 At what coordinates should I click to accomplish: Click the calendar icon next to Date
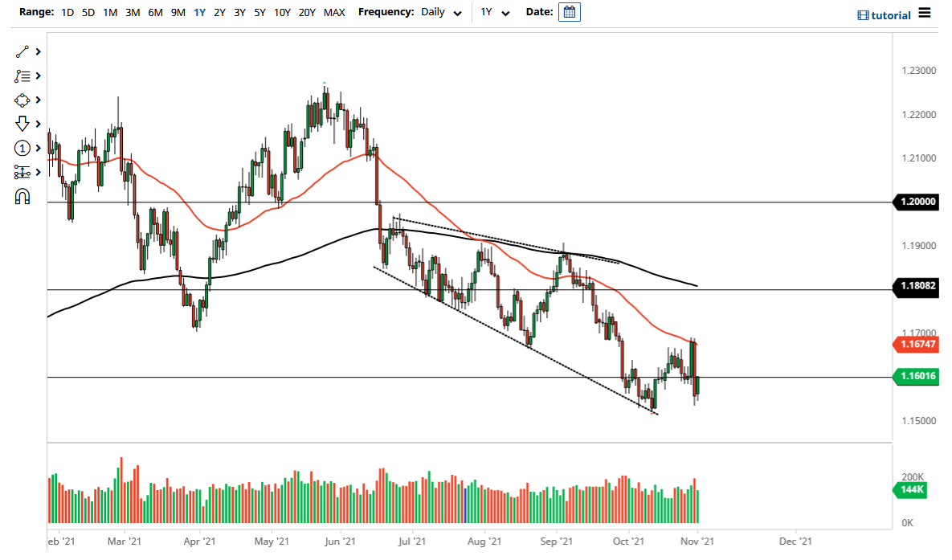point(569,12)
